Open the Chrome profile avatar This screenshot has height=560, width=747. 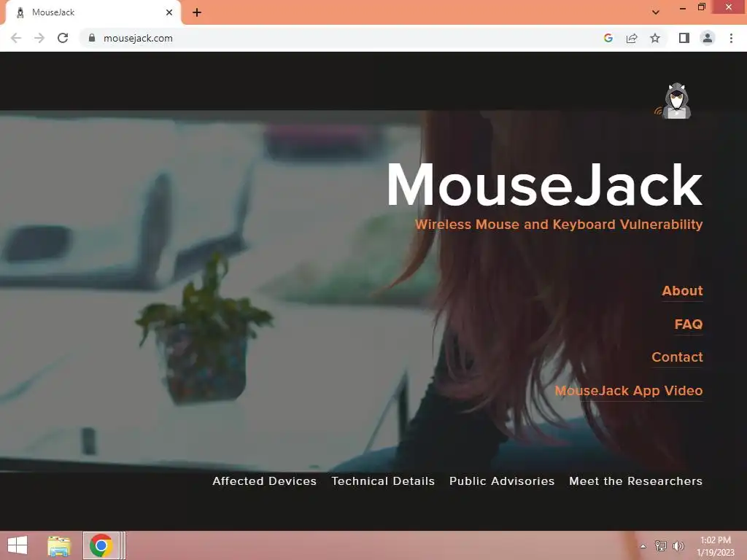pyautogui.click(x=708, y=38)
